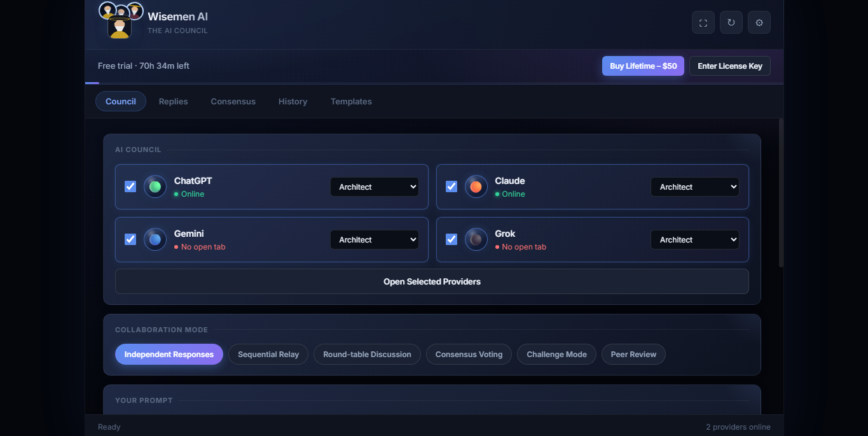Click Open Selected Providers button

point(432,281)
